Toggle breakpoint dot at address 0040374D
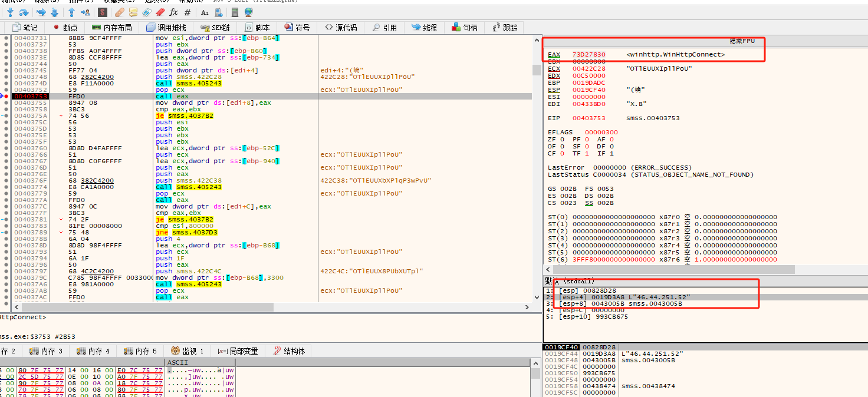 point(6,83)
